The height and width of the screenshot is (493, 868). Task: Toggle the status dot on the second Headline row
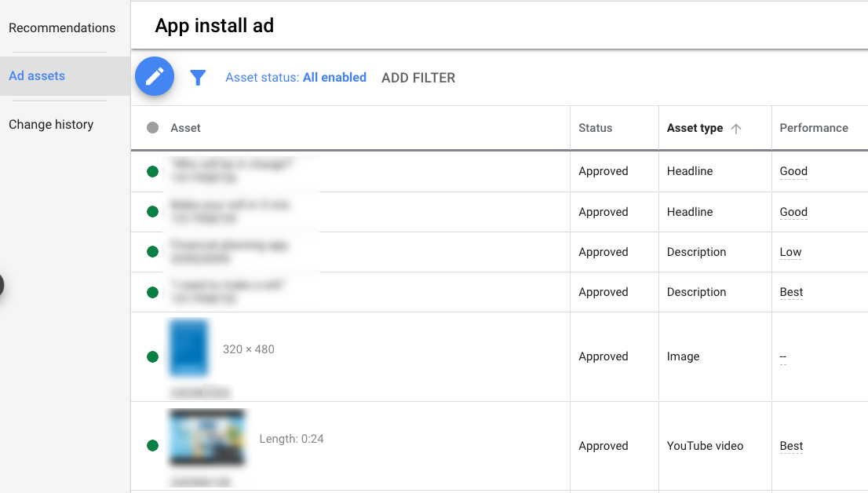152,211
